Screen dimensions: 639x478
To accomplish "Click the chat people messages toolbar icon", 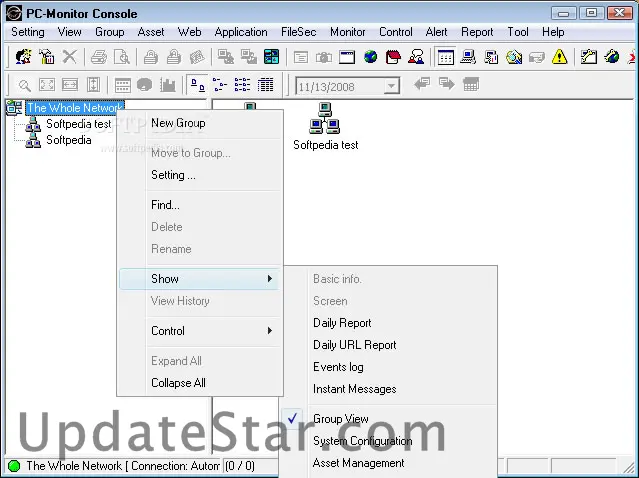I will [416, 57].
